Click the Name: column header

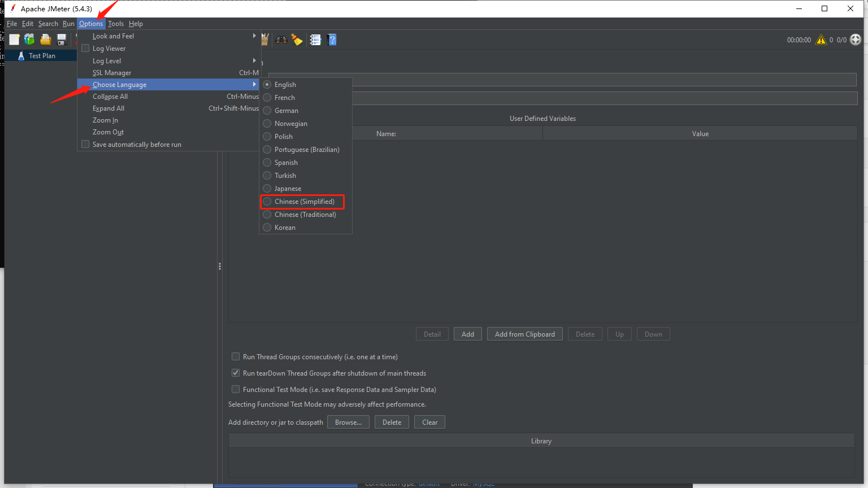386,134
